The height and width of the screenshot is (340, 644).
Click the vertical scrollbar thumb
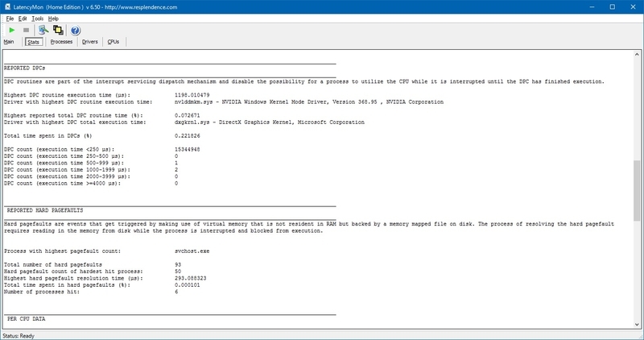tap(637, 190)
